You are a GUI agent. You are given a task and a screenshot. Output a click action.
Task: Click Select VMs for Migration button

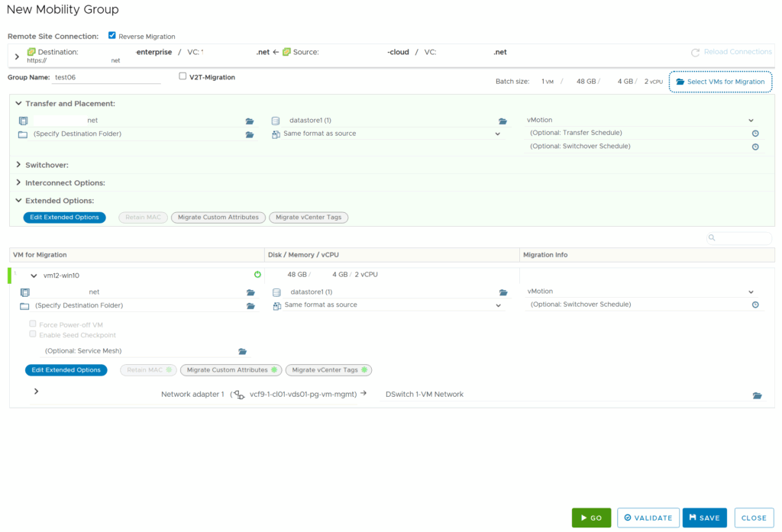coord(720,82)
